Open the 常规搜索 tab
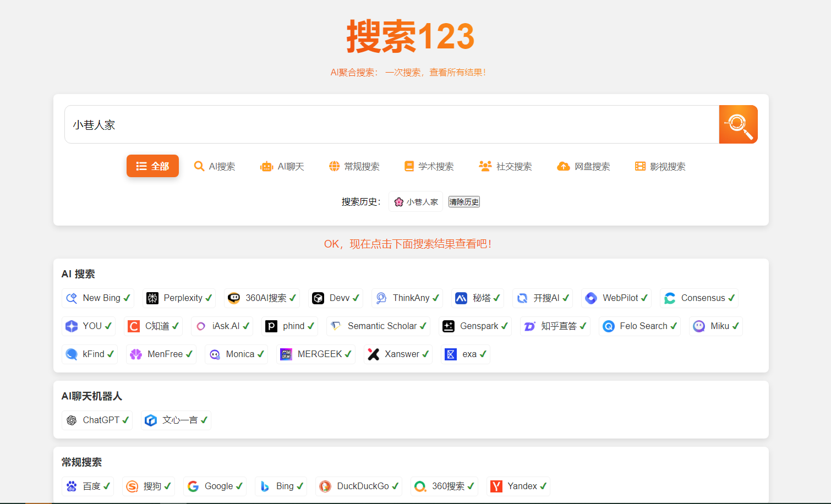This screenshot has height=504, width=831. click(x=354, y=166)
